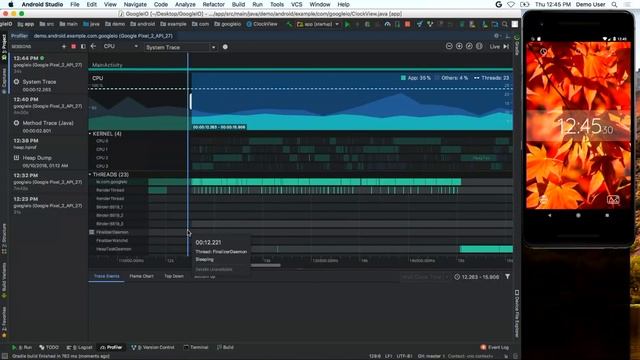The image size is (640, 360).
Task: Zoom in the profiler timeline
Action: pyautogui.click(x=459, y=47)
